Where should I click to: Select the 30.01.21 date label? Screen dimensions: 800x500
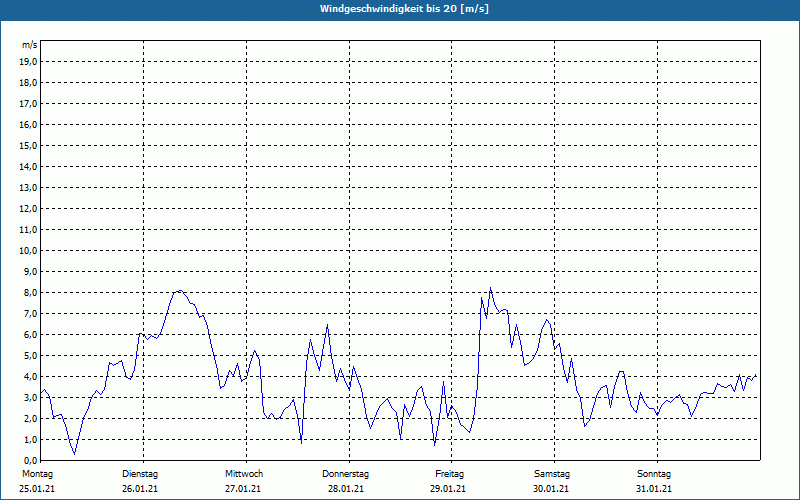tap(551, 489)
